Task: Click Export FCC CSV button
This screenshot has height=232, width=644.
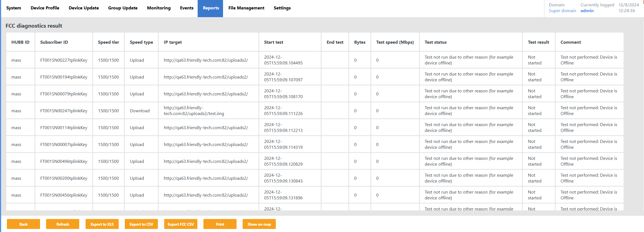Action: 181,224
